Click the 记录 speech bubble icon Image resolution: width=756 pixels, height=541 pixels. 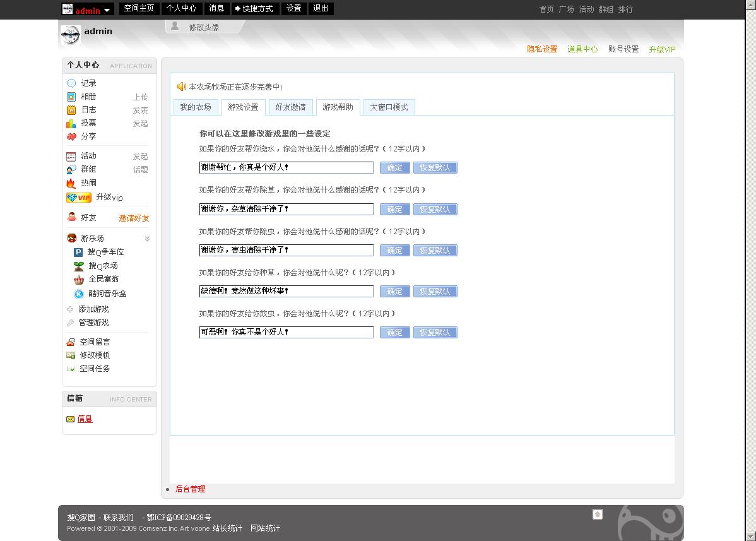(x=71, y=83)
